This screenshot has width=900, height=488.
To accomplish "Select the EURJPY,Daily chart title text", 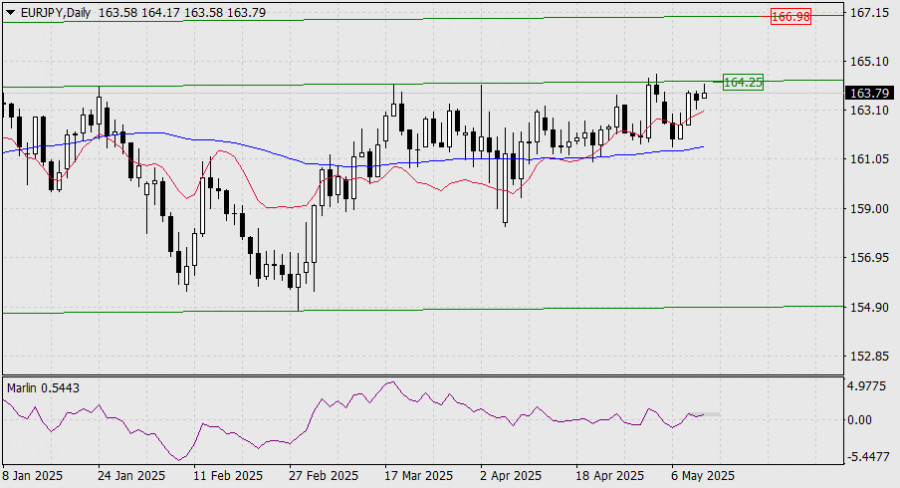I will tap(56, 12).
